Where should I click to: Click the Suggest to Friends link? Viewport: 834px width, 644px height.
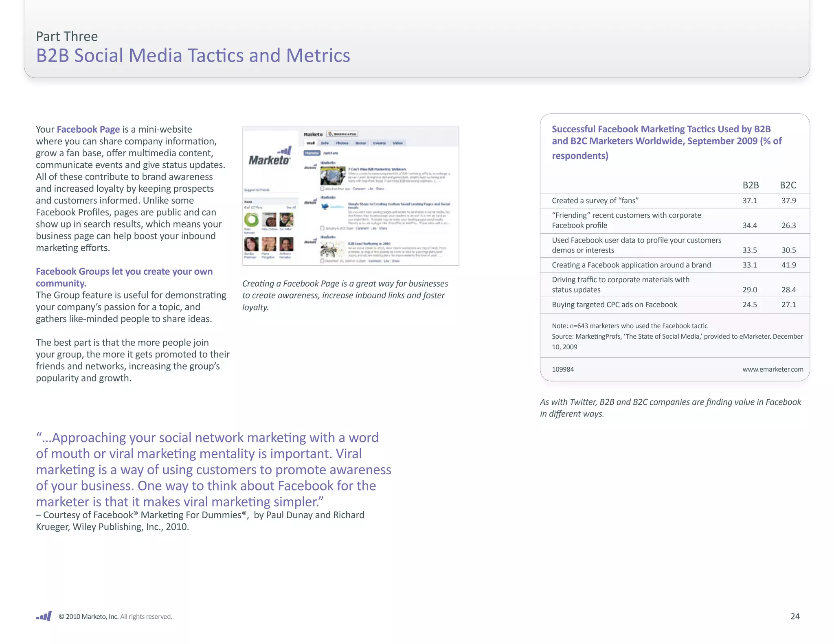coord(257,190)
